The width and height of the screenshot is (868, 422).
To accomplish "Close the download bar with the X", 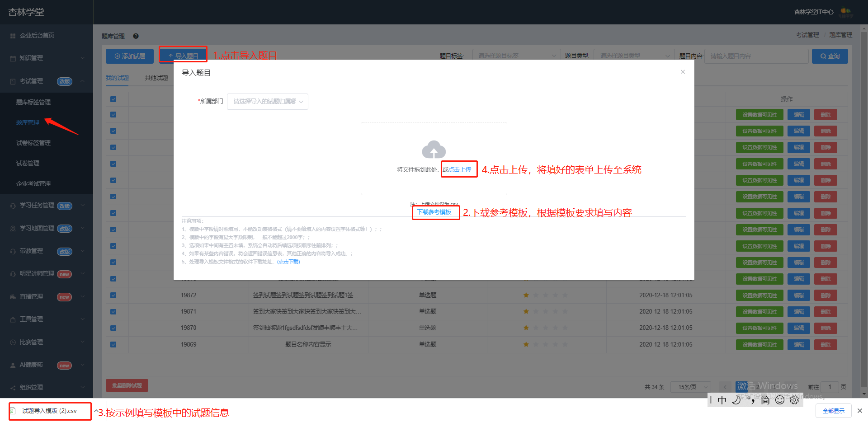I will (x=860, y=411).
